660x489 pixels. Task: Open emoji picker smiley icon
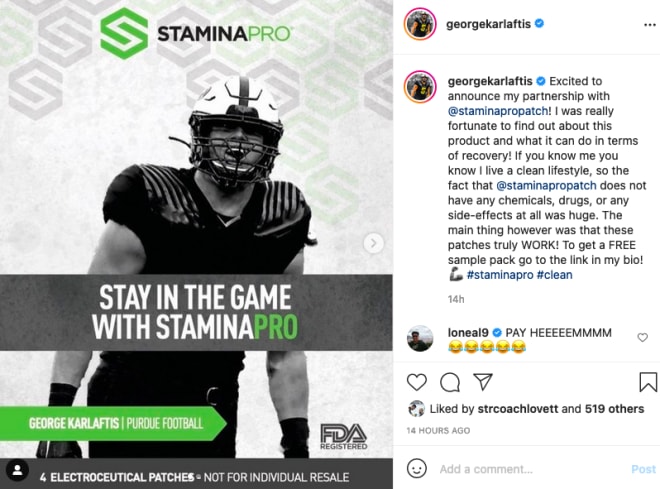[417, 468]
